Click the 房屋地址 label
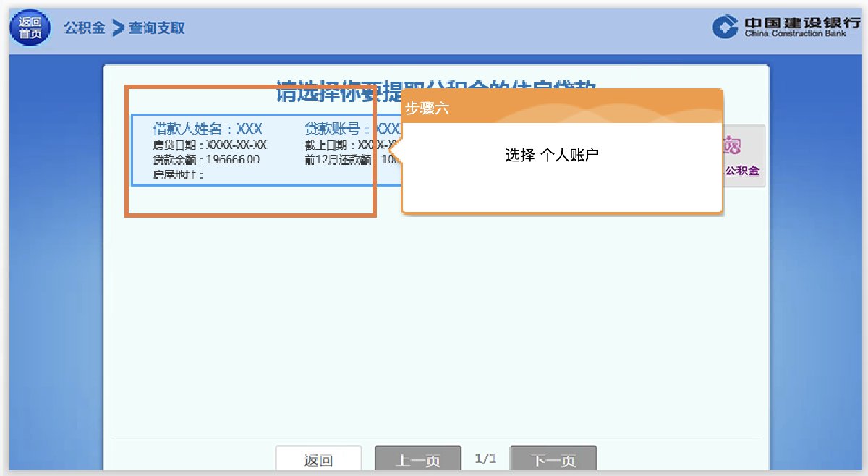The width and height of the screenshot is (868, 476). point(179,175)
